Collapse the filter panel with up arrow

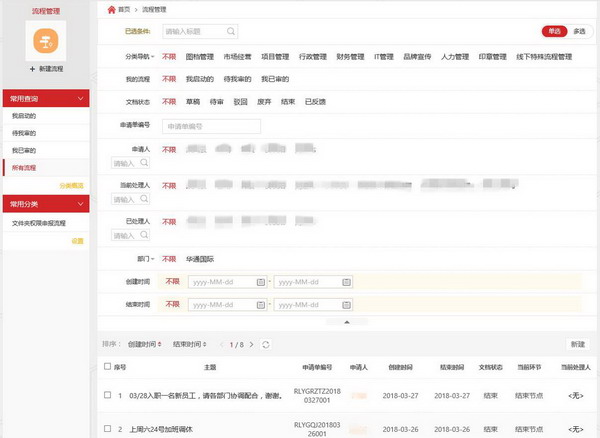point(346,322)
